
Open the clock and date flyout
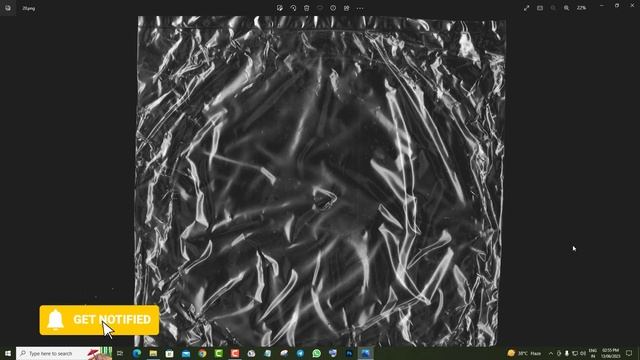(611, 353)
